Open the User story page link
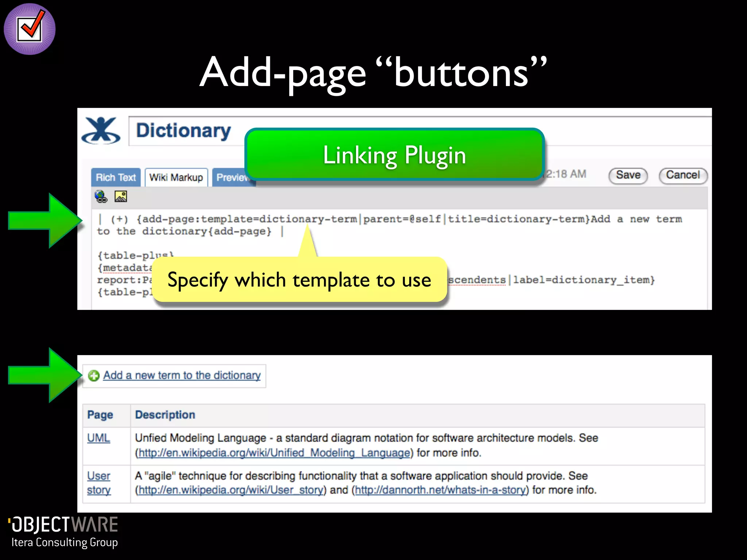 pyautogui.click(x=98, y=483)
